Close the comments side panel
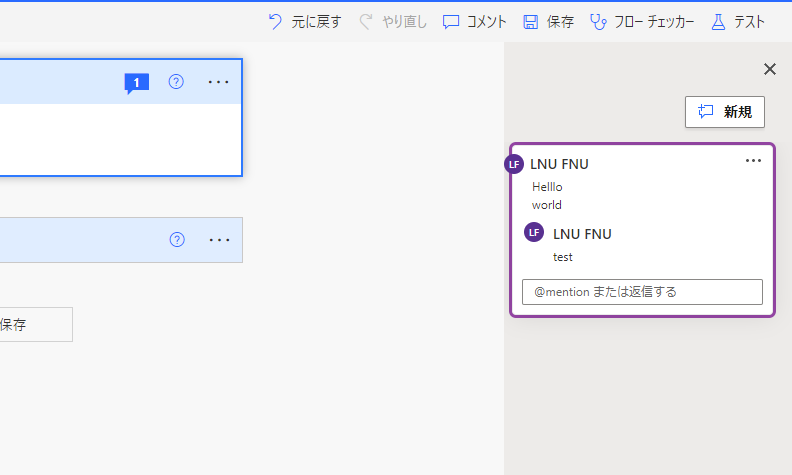 coord(770,69)
